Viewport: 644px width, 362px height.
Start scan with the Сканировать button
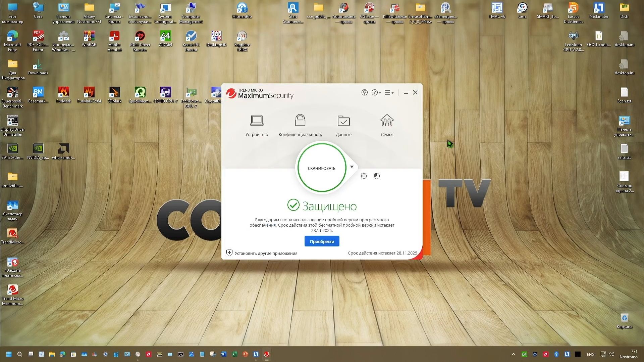click(x=322, y=168)
